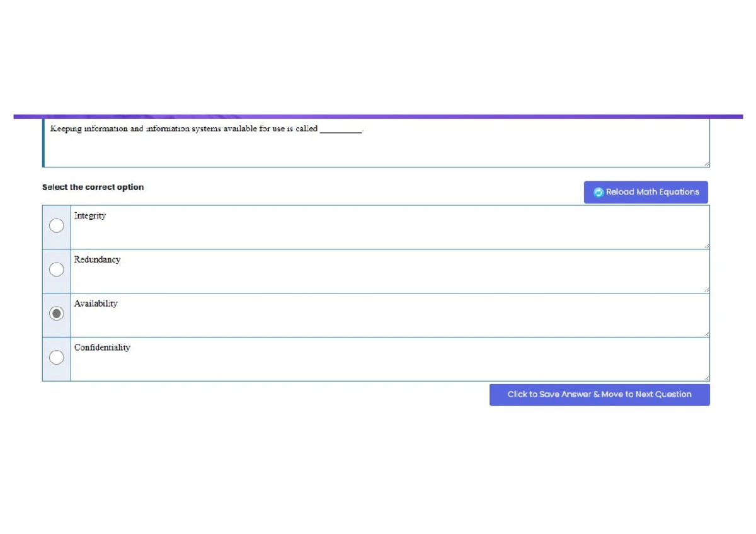756x534 pixels.
Task: Select the Integrity radio button
Action: tap(56, 225)
